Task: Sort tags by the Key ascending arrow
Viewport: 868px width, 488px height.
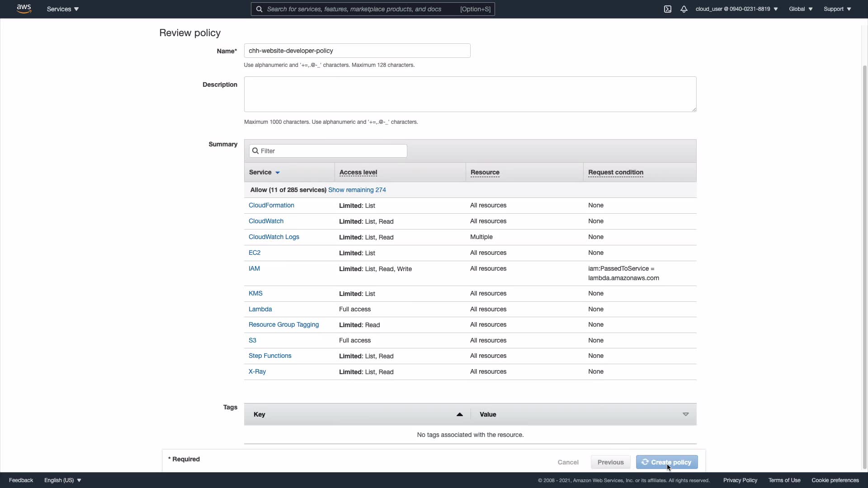Action: pyautogui.click(x=459, y=414)
